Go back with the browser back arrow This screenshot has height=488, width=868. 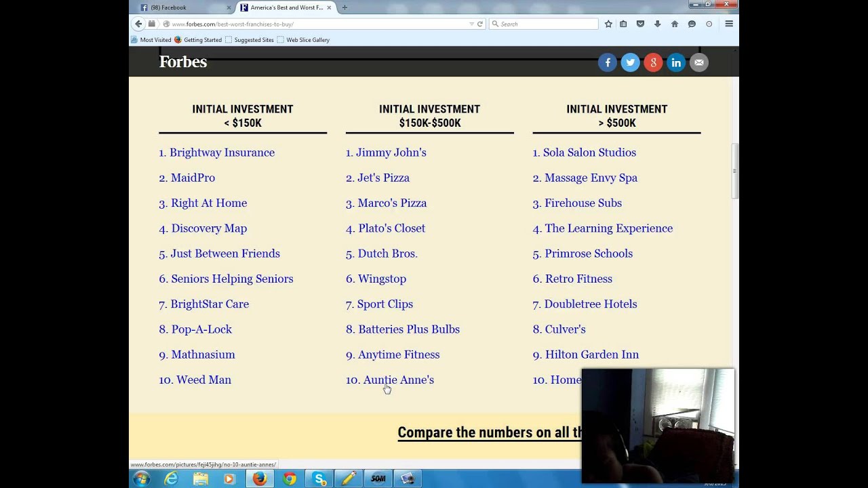tap(138, 24)
